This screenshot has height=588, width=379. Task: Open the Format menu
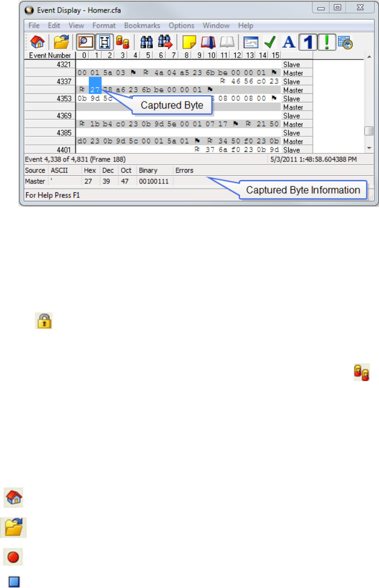pyautogui.click(x=104, y=25)
